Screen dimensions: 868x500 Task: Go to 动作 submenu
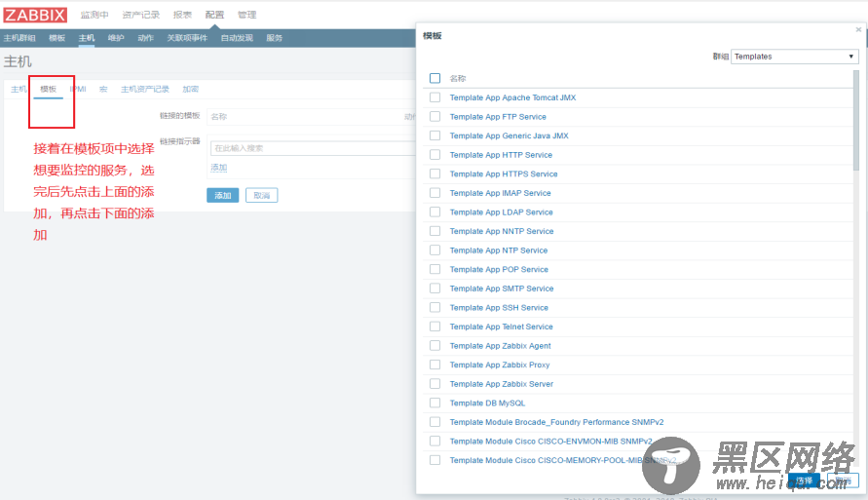(145, 38)
